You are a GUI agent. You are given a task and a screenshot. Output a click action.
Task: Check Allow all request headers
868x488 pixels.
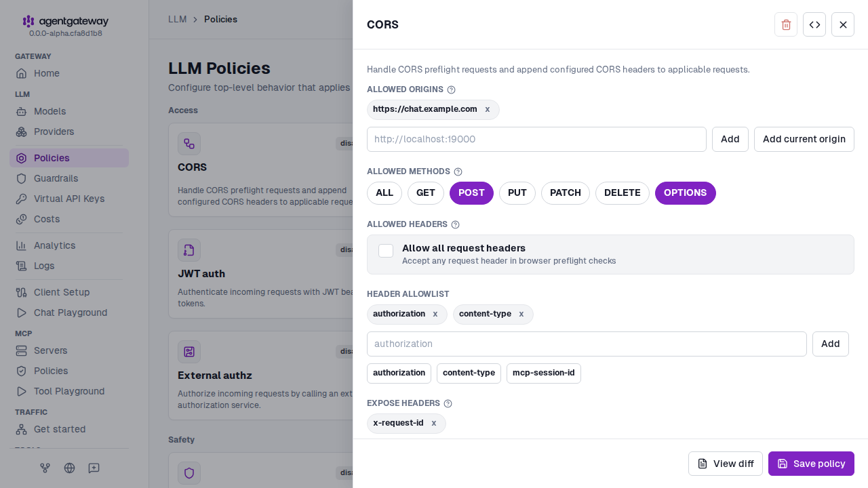coord(386,251)
